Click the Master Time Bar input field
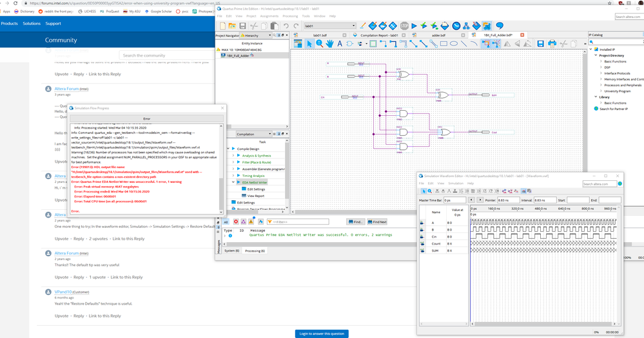Image resolution: width=644 pixels, height=338 pixels. pyautogui.click(x=454, y=200)
